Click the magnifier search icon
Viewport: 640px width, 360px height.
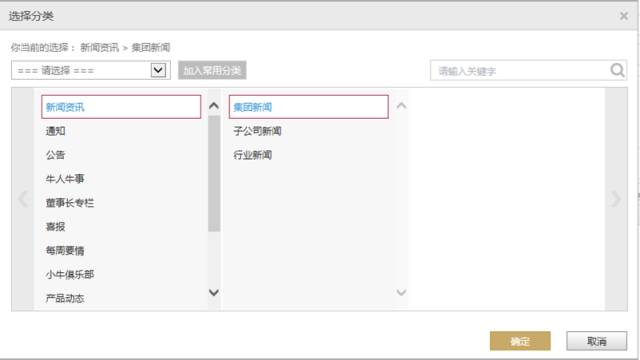[x=617, y=70]
